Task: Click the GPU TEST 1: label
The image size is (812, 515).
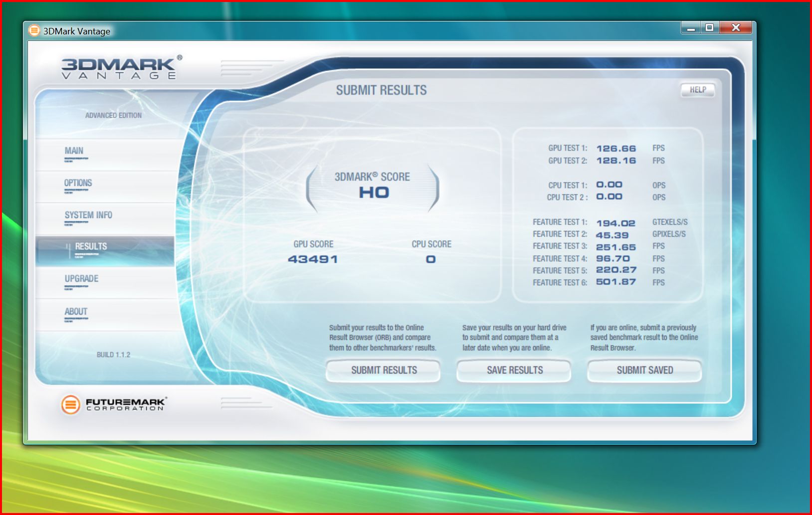Action: tap(568, 148)
